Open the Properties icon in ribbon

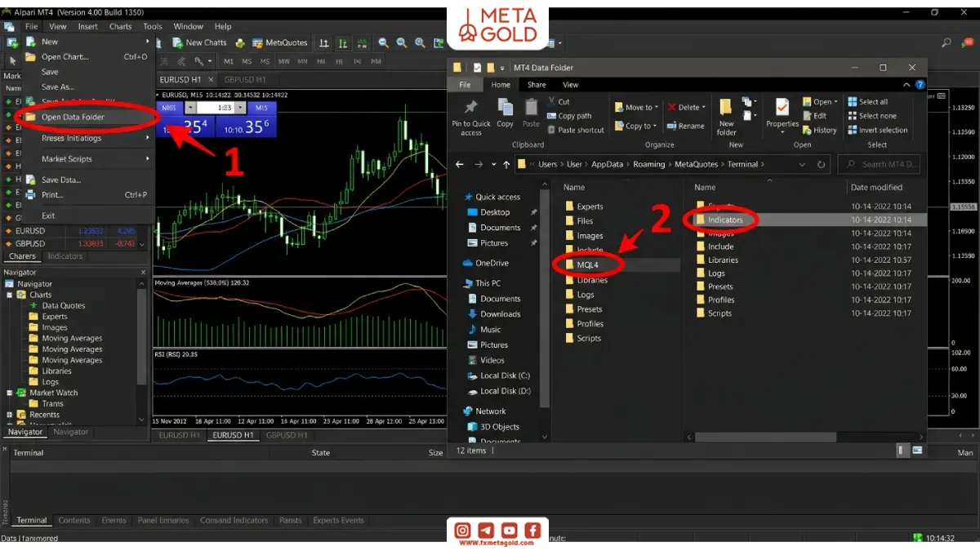pyautogui.click(x=782, y=115)
